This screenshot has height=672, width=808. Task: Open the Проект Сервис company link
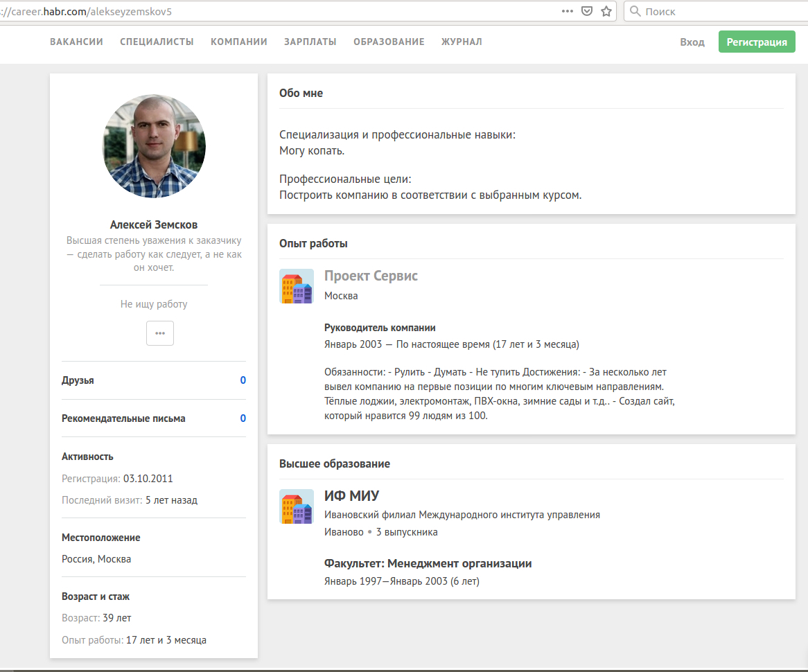pyautogui.click(x=371, y=276)
